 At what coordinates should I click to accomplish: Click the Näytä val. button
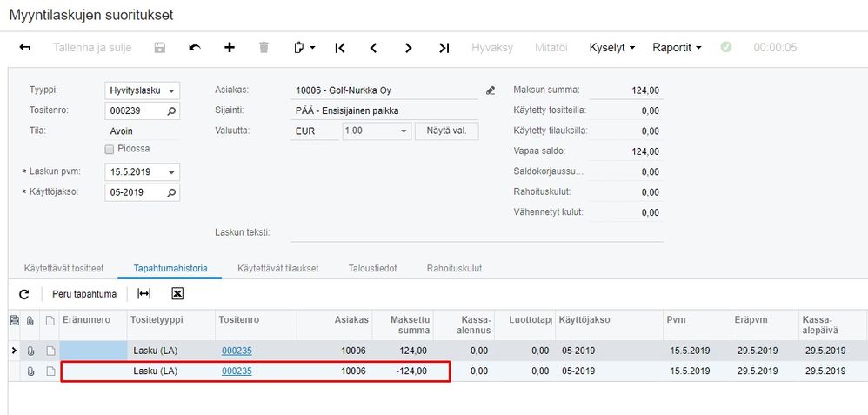(x=447, y=131)
